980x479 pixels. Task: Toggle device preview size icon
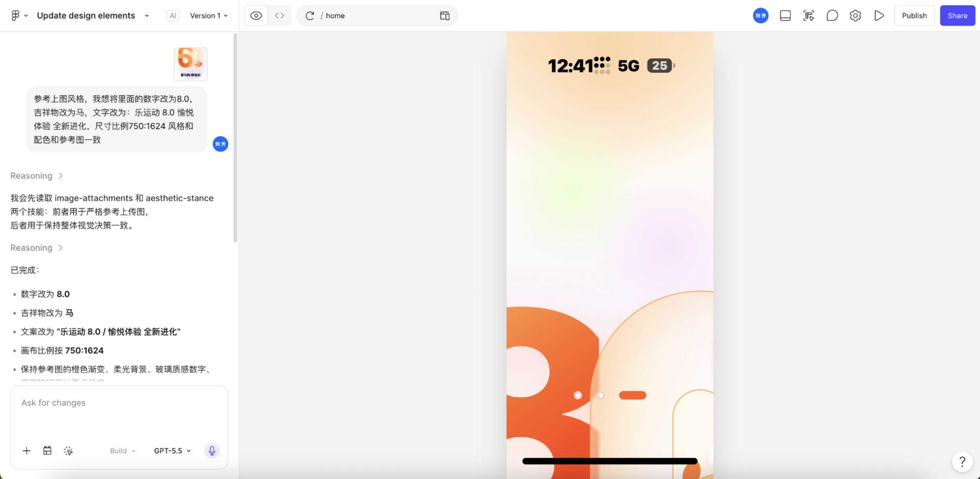[x=444, y=16]
